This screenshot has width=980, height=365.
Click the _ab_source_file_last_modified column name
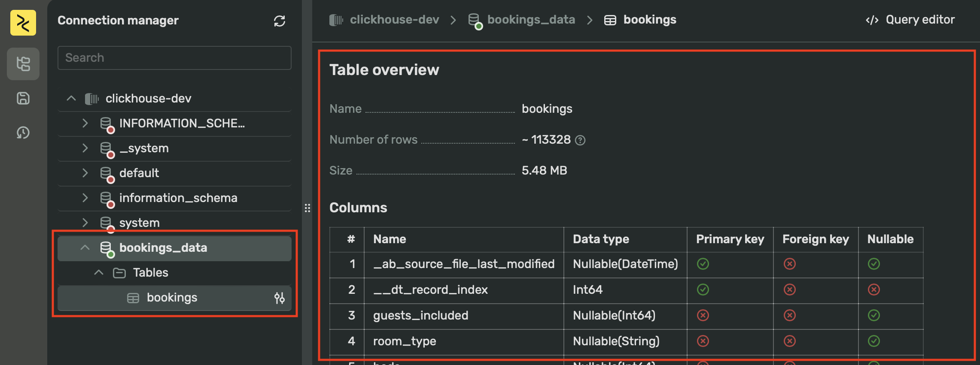tap(464, 264)
